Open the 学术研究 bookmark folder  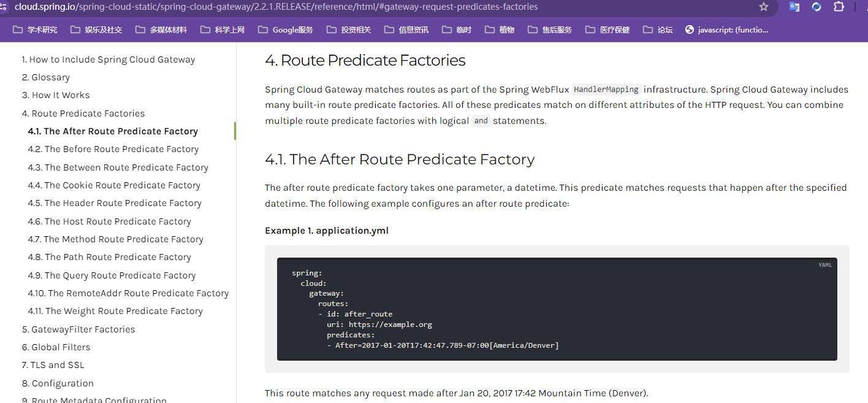point(35,29)
